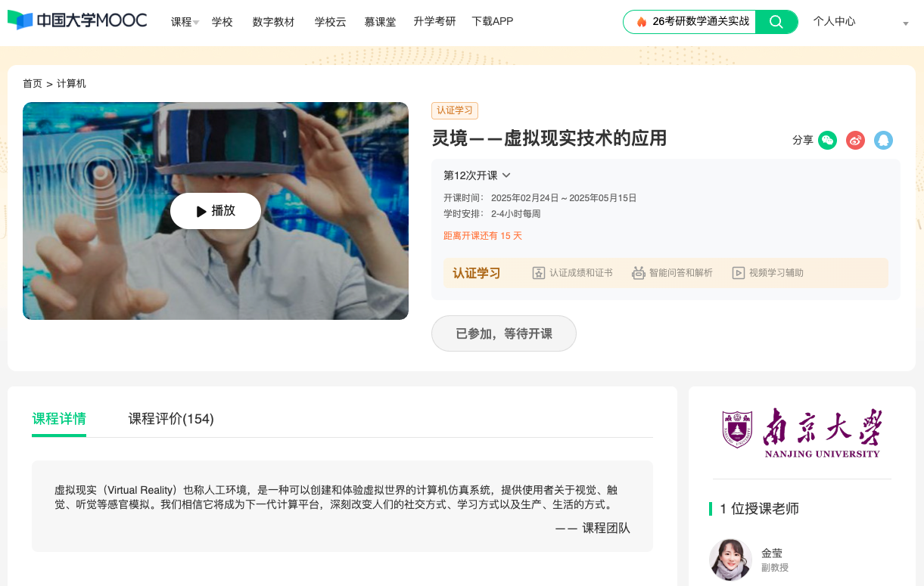924x586 pixels.
Task: Click the 智能问答和解析 robot icon
Action: 639,273
